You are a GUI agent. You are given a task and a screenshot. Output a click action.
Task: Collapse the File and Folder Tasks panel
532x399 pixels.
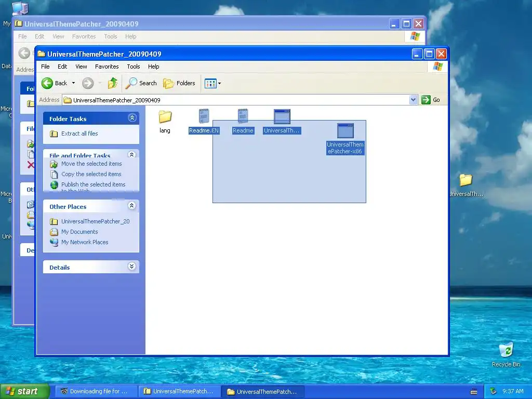click(x=132, y=155)
